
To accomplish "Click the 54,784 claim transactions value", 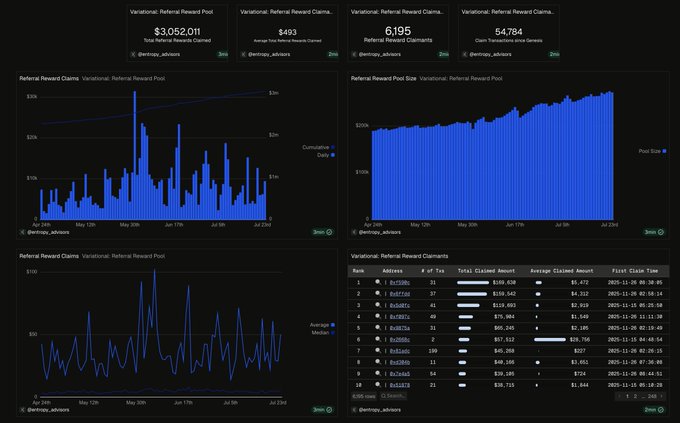I will pos(508,32).
